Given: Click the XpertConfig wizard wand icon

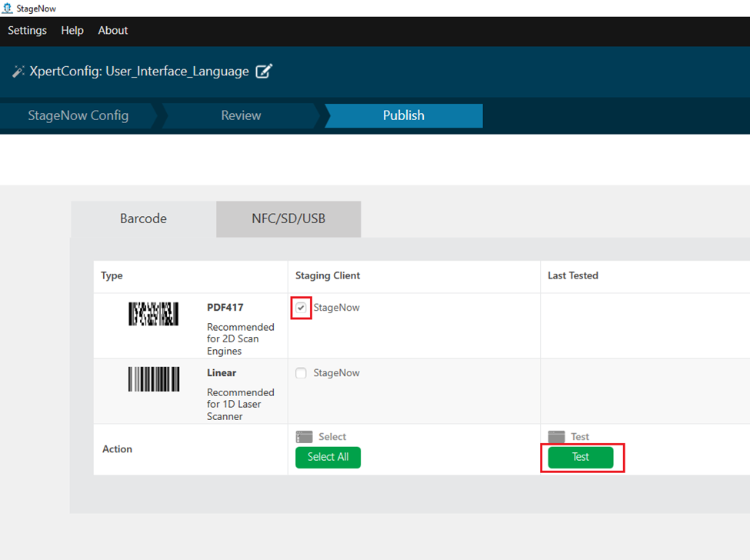Looking at the screenshot, I should click(x=18, y=72).
